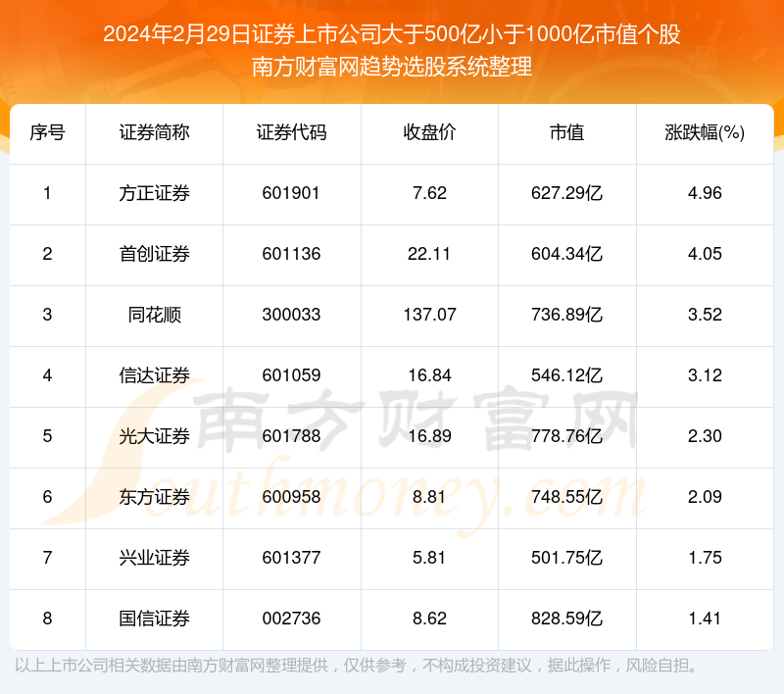Click serial number 8 in the 国信证券 row
This screenshot has width=784, height=694.
pyautogui.click(x=47, y=619)
